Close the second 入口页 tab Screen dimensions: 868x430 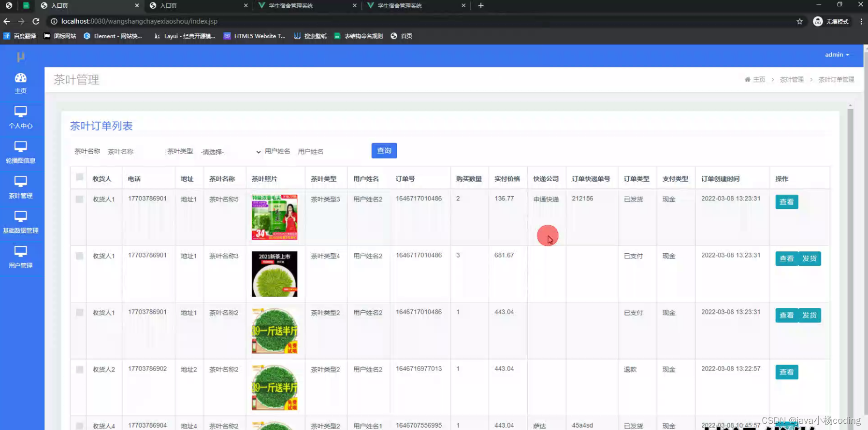pos(246,5)
